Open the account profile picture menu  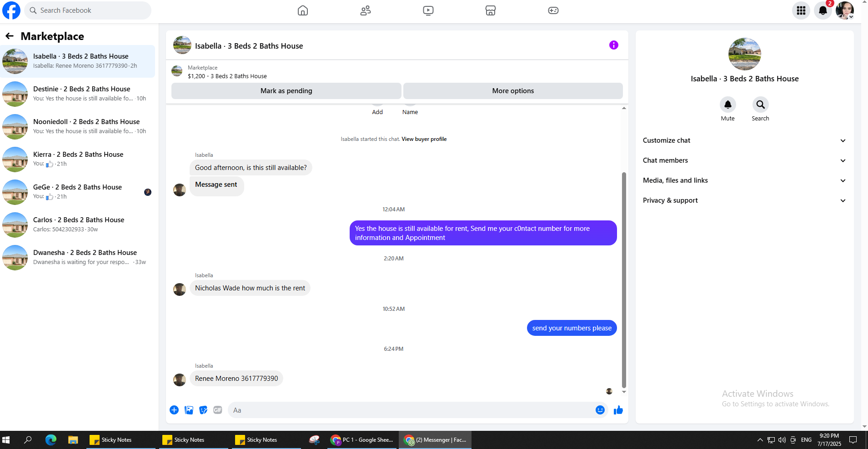click(845, 10)
